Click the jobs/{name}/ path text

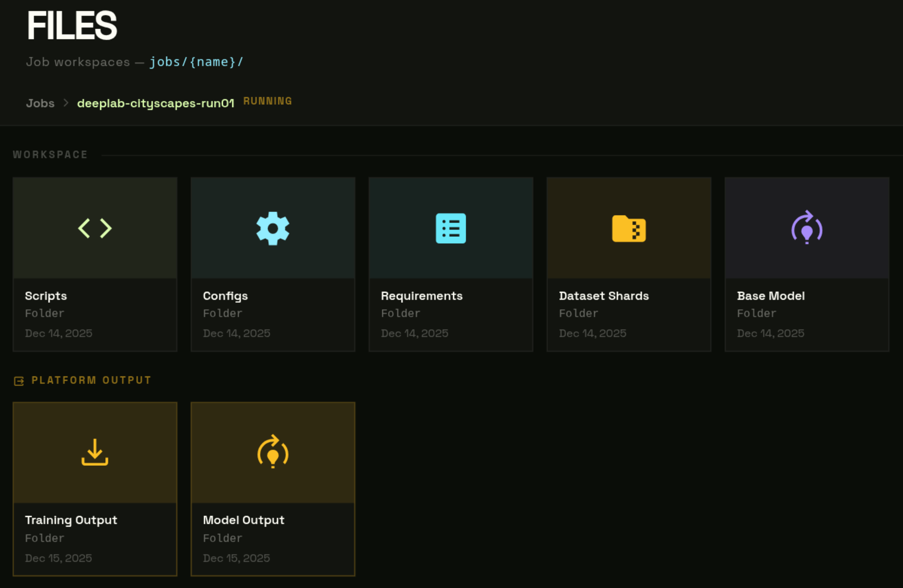[x=196, y=62]
